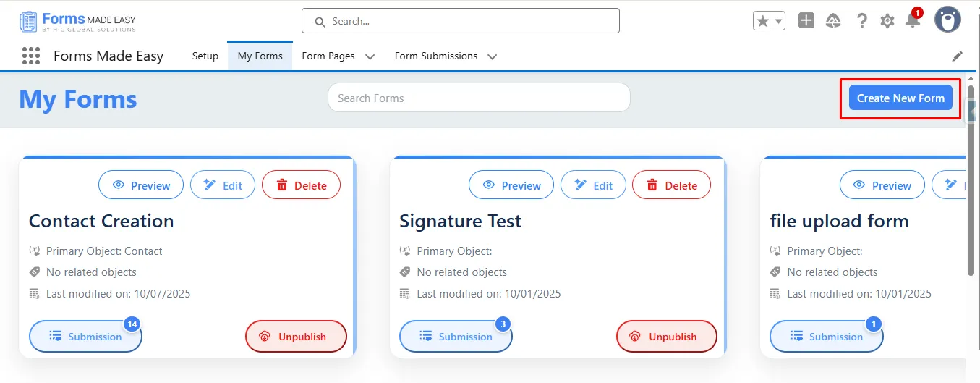Select the My Forms tab
Screen dimensions: 980x383
pos(260,56)
